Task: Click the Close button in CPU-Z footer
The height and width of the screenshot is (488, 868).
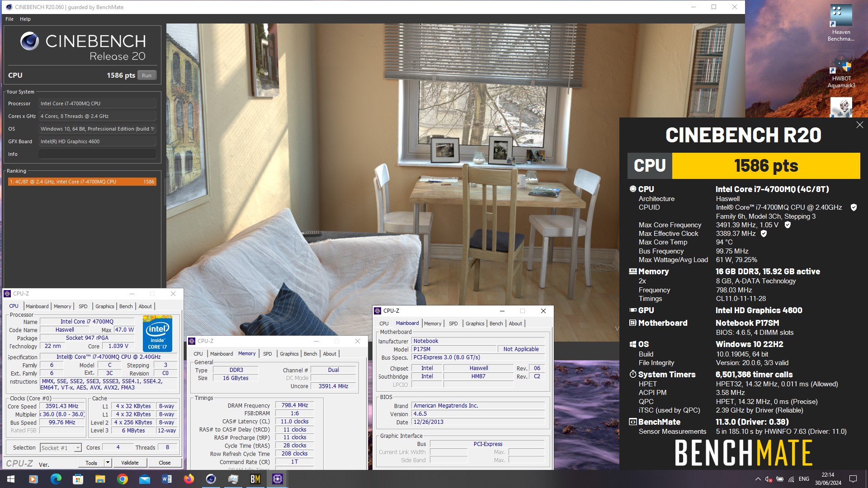Action: [165, 463]
